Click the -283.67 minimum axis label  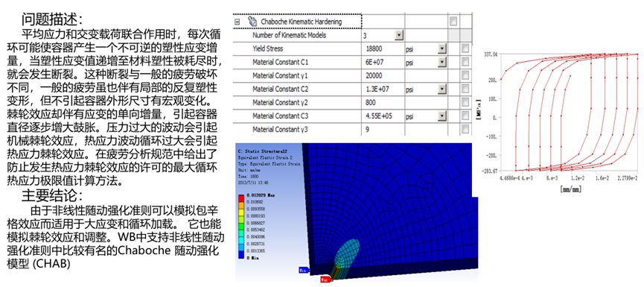coord(490,170)
